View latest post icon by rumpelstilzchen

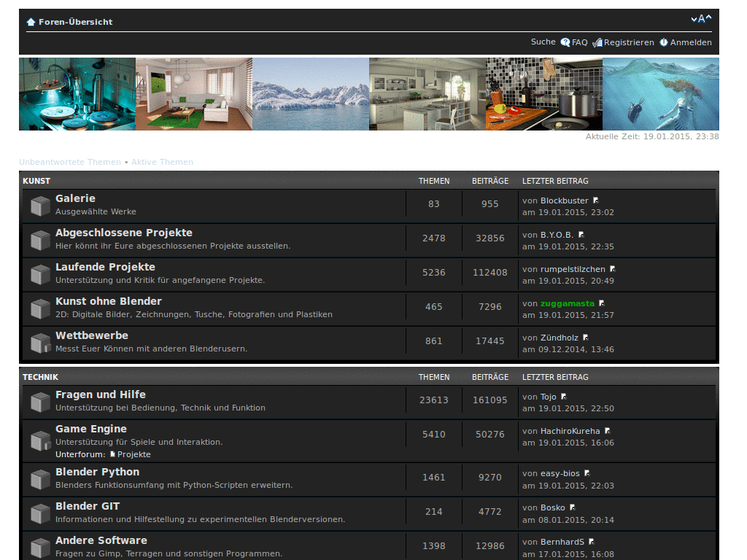tap(613, 269)
